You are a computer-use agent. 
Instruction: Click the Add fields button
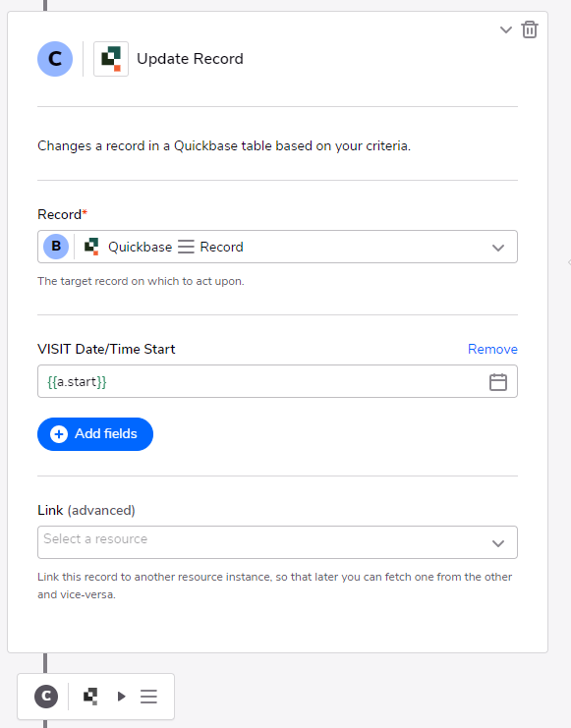(95, 434)
